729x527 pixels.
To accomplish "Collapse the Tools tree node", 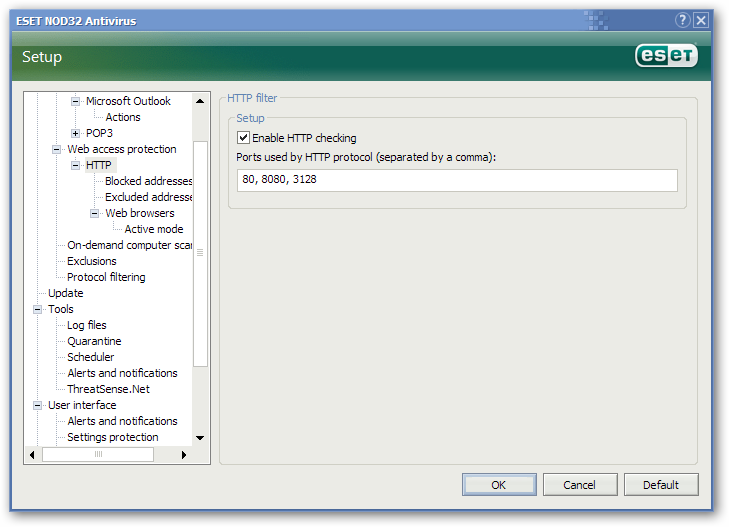I will pos(37,309).
